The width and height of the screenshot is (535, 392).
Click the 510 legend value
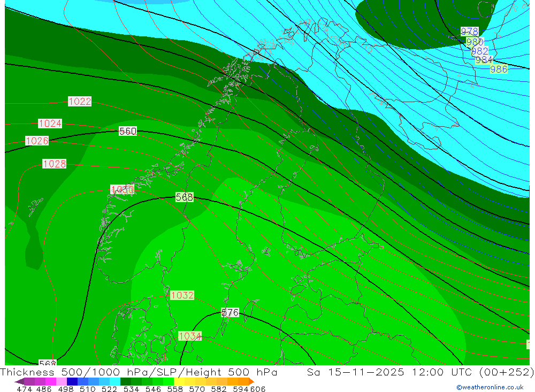coord(88,389)
